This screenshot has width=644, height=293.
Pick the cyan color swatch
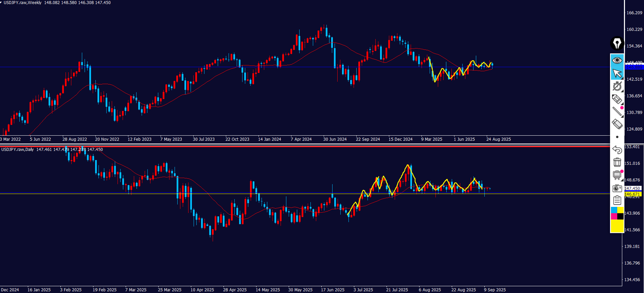(x=614, y=210)
